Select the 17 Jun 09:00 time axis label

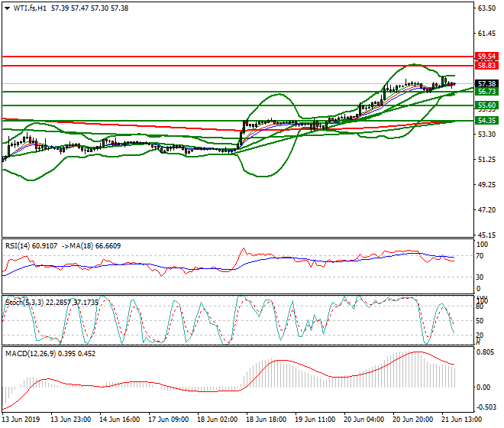coord(169,420)
